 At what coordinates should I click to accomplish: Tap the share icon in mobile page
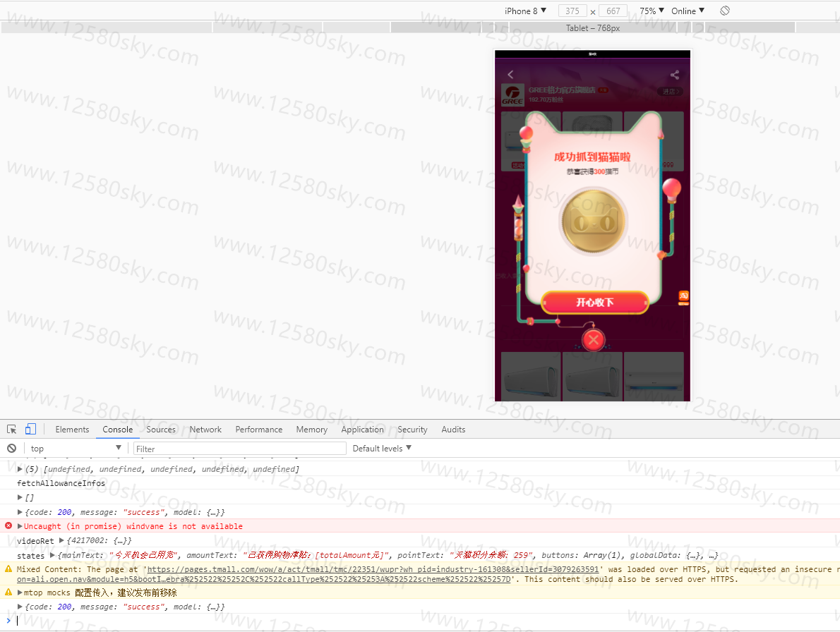(x=674, y=74)
